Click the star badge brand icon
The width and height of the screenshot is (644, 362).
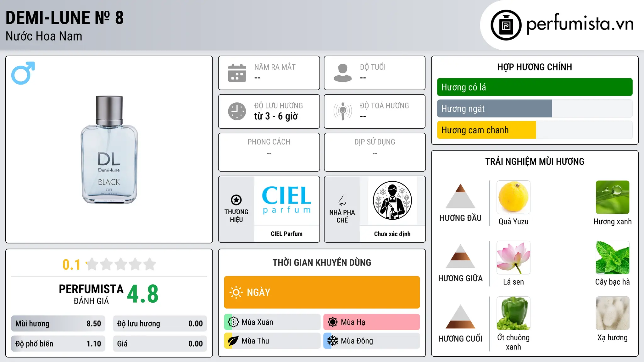pos(236,200)
